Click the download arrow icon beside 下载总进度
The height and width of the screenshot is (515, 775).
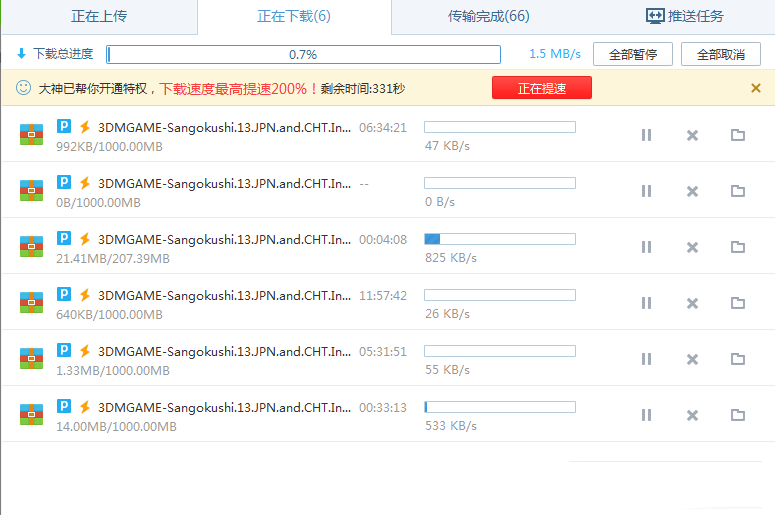[21, 53]
